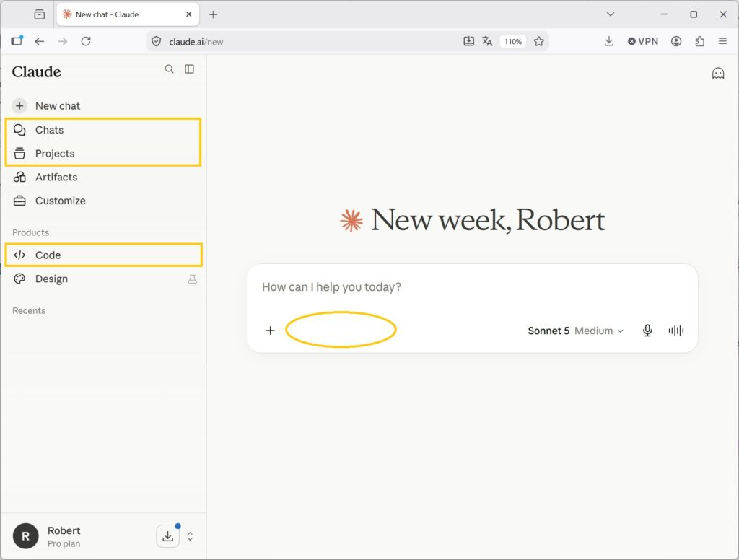This screenshot has width=739, height=560.
Task: Click the ghost incognito chat icon
Action: (718, 73)
